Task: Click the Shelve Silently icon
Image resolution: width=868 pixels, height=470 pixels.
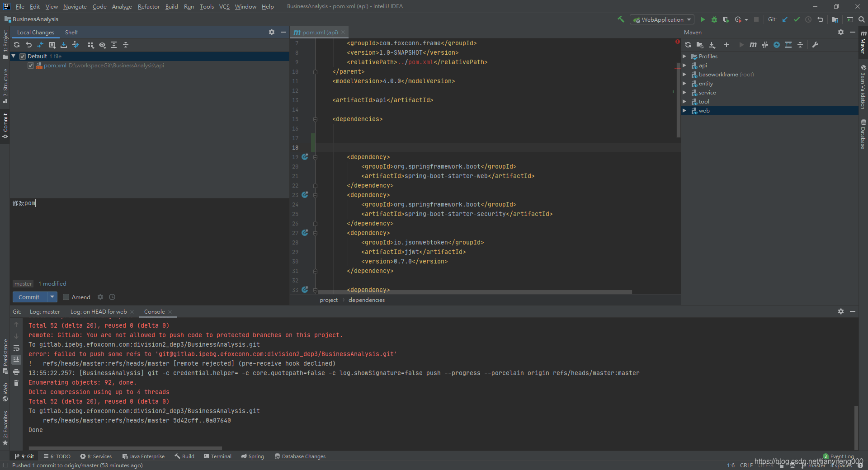Action: pyautogui.click(x=64, y=45)
